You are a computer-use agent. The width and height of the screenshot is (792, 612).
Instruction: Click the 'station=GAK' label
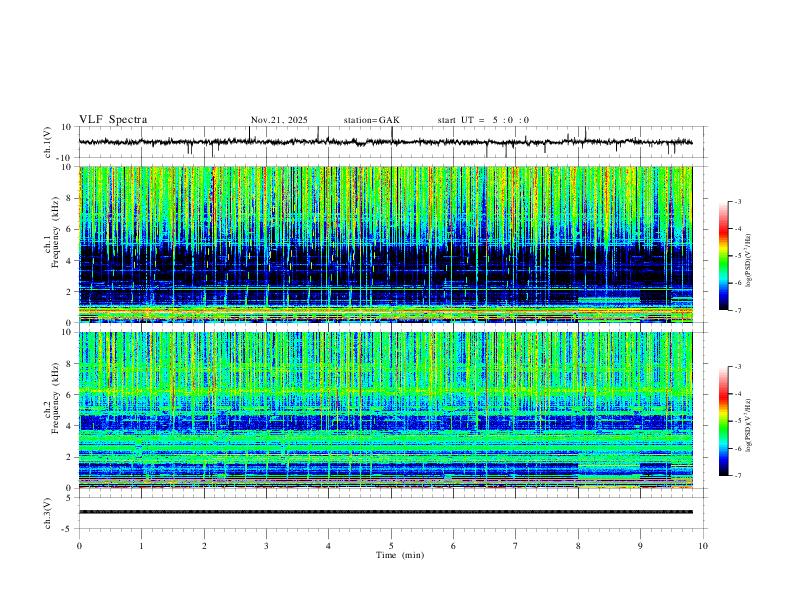pyautogui.click(x=371, y=120)
